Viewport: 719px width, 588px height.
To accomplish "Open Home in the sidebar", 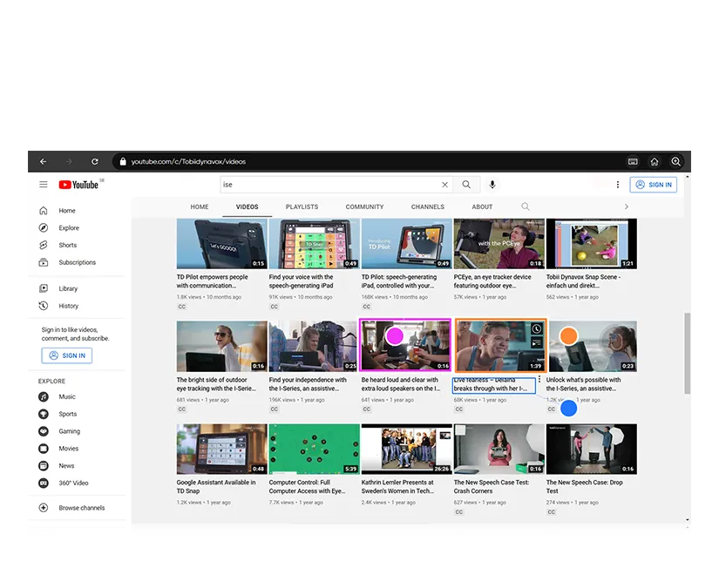I will [67, 210].
